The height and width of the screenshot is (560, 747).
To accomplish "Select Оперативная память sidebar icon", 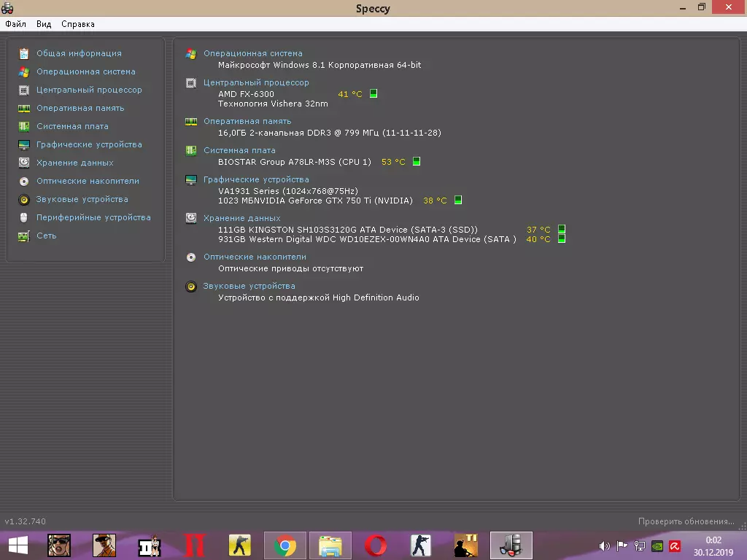I will 24,108.
